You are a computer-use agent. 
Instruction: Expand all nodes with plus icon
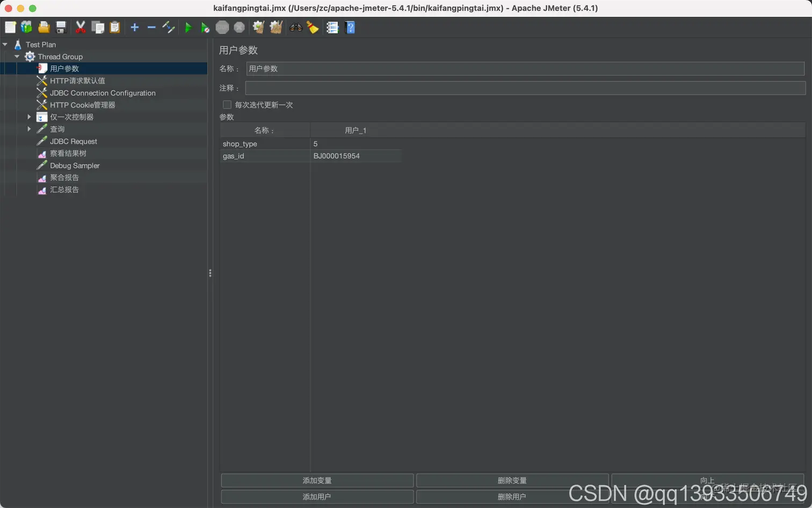[x=135, y=27]
